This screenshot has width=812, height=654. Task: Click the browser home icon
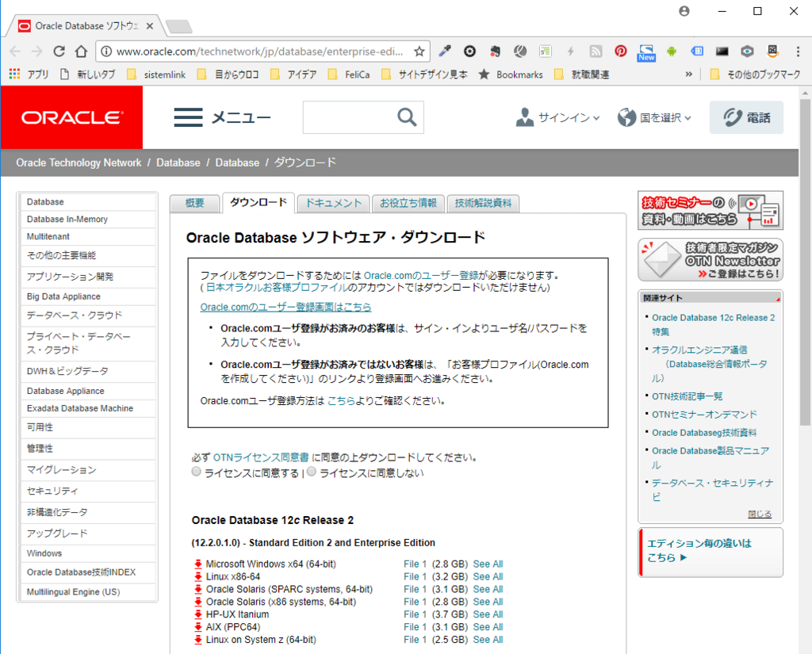[82, 52]
